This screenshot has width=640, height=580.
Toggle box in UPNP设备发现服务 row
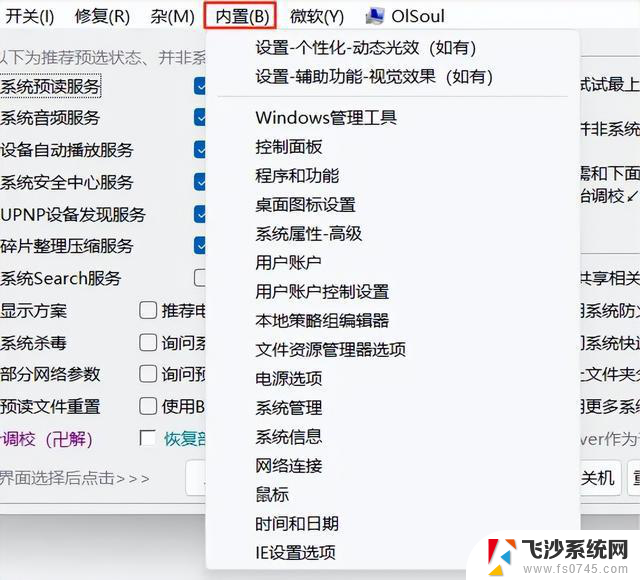pyautogui.click(x=200, y=214)
